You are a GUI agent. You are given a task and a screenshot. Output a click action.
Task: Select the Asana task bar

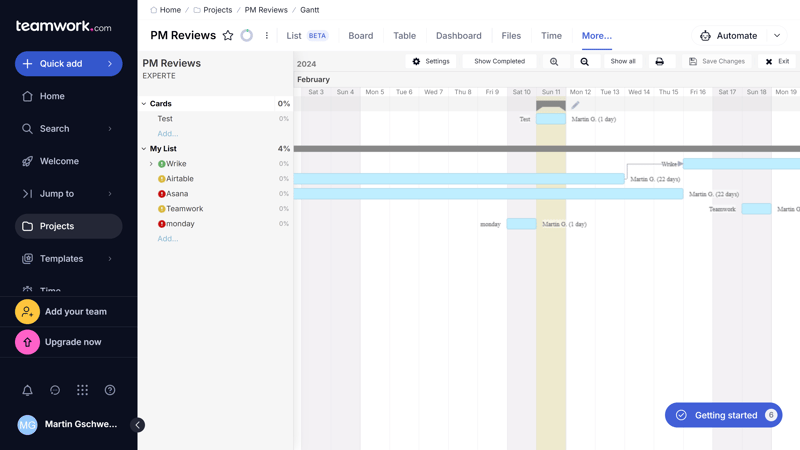pyautogui.click(x=489, y=194)
